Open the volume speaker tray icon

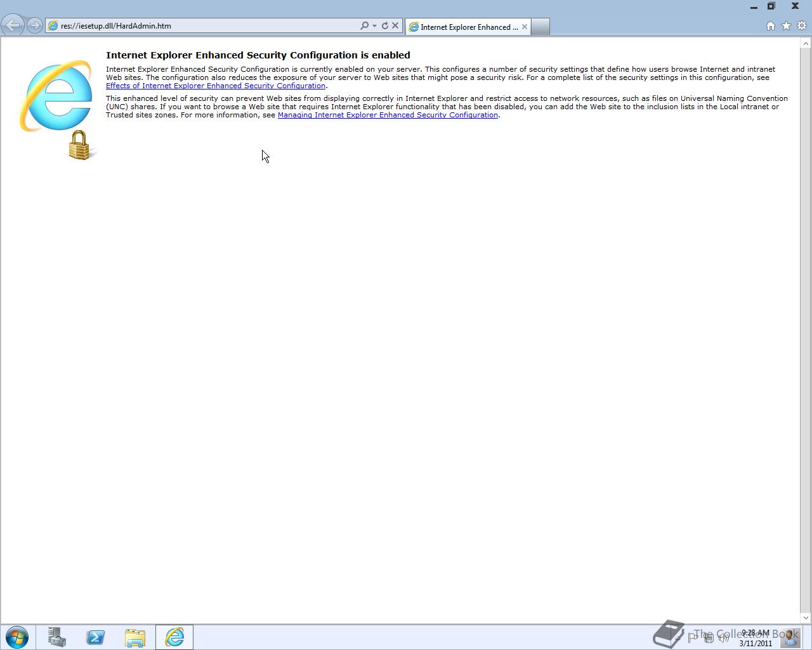[x=724, y=637]
